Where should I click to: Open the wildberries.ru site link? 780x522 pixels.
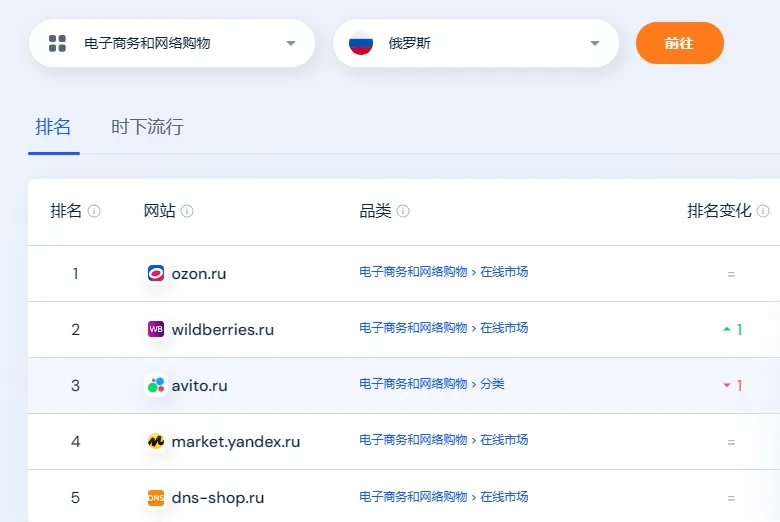[x=222, y=329]
